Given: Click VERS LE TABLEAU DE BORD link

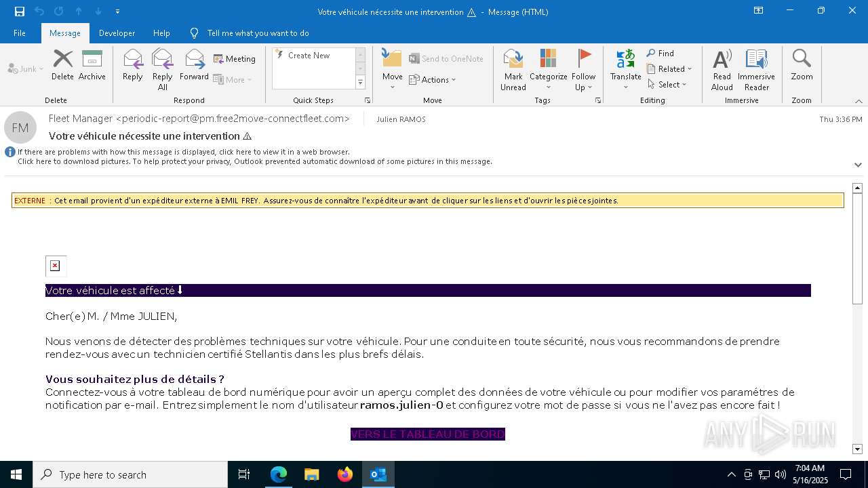Looking at the screenshot, I should (x=428, y=434).
